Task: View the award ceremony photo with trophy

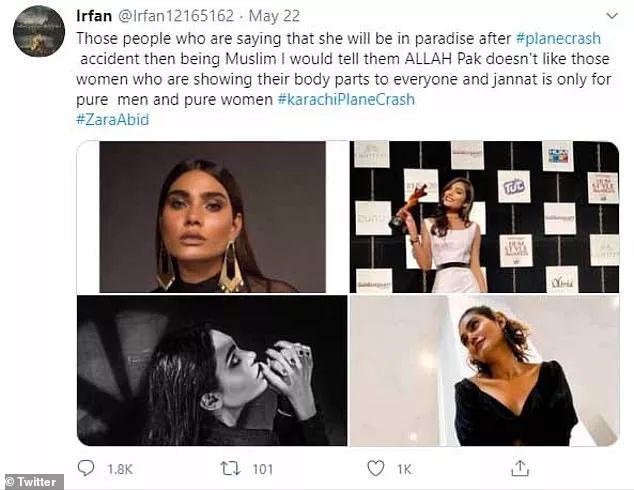Action: 485,217
